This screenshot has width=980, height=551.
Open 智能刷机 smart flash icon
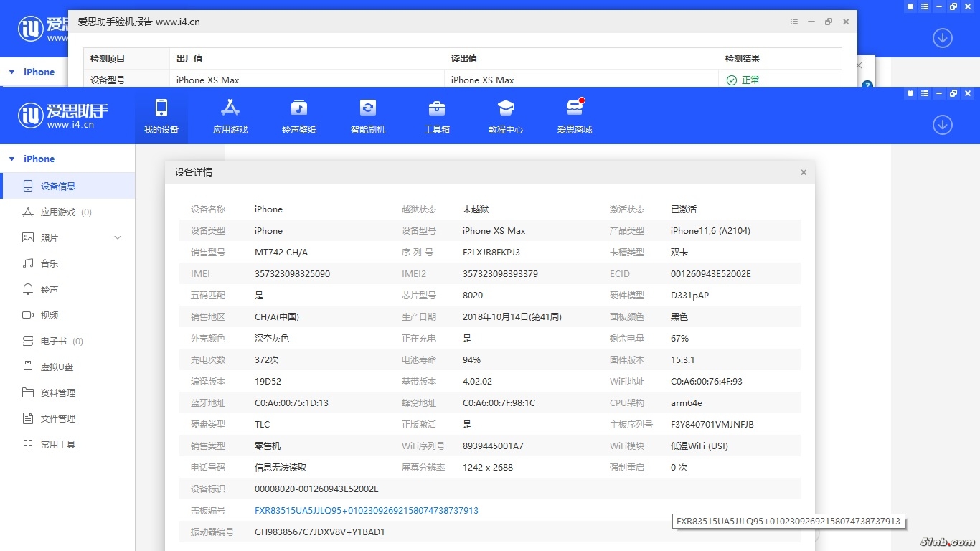tap(368, 109)
